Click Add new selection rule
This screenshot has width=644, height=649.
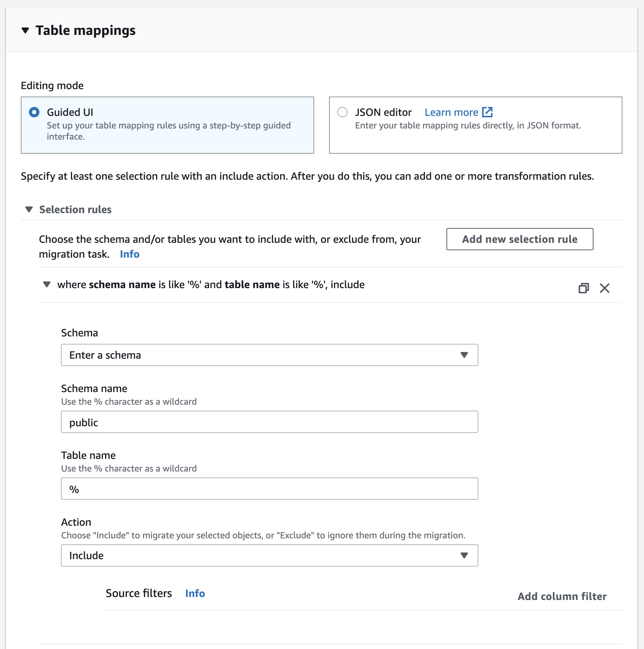[x=519, y=239]
